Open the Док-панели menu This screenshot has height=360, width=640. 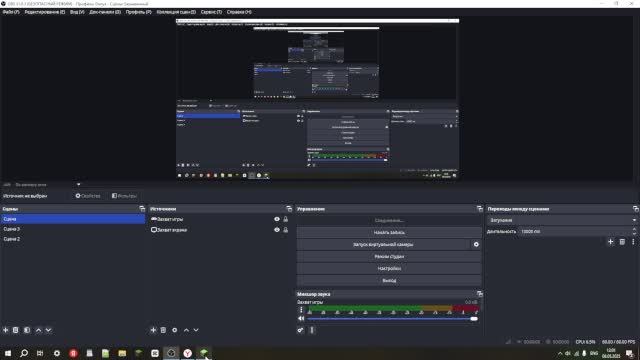(x=105, y=12)
